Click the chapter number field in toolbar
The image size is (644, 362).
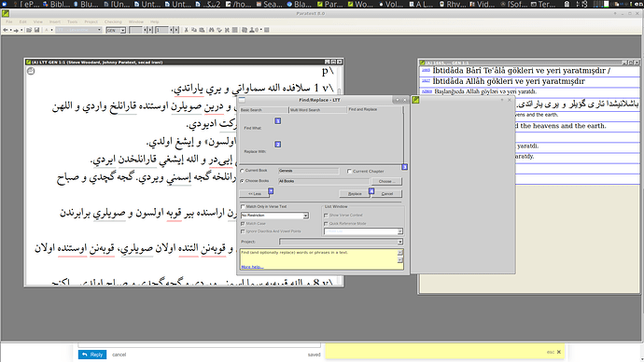click(x=135, y=30)
